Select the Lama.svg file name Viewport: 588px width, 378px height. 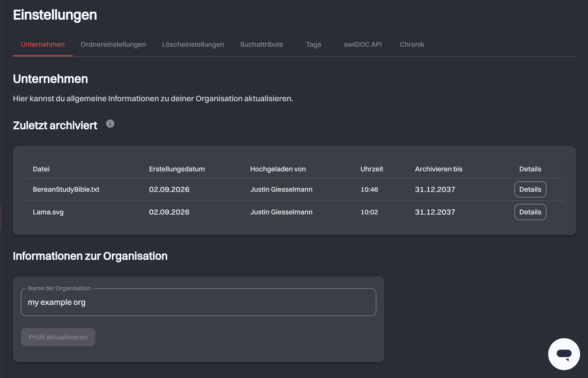[x=48, y=212]
